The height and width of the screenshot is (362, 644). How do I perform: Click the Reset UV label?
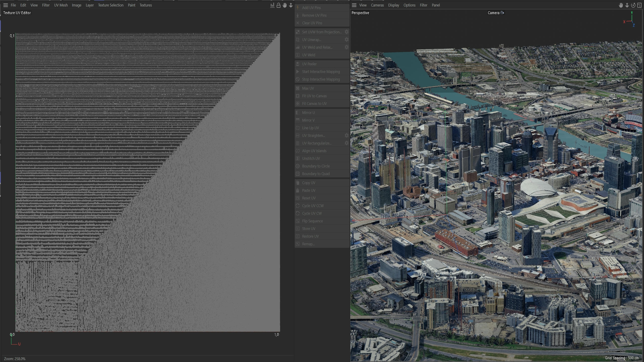coord(309,198)
